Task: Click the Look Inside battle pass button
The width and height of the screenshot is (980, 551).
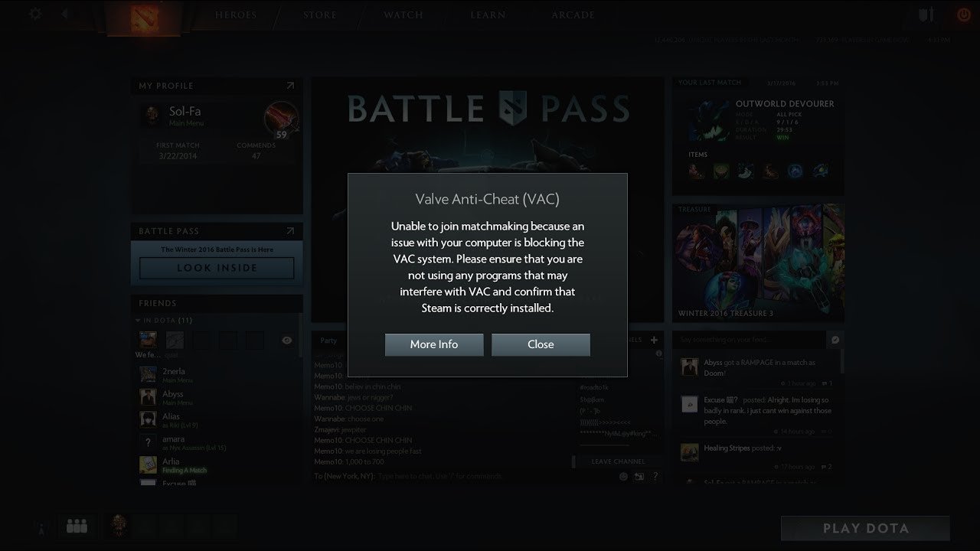Action: [x=217, y=268]
